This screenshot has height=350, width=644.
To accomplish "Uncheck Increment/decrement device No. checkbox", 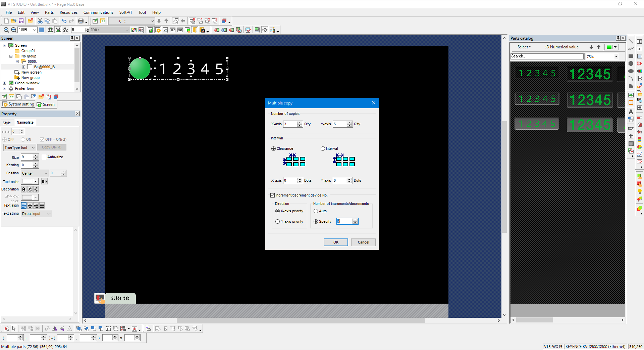I will click(273, 195).
